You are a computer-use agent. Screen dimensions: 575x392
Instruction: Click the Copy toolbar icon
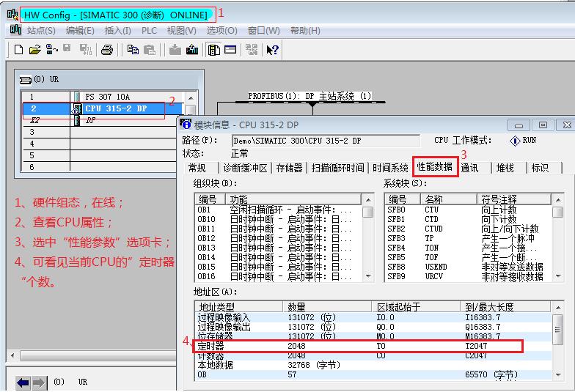[x=133, y=50]
